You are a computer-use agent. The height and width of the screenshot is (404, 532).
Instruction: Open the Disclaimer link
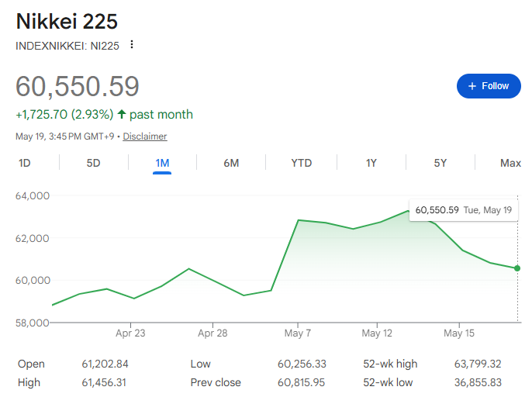click(x=145, y=136)
